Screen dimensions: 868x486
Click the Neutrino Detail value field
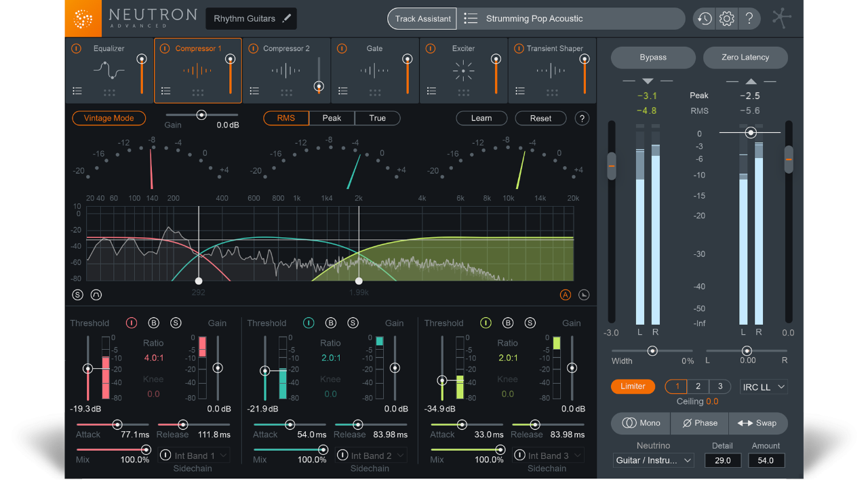pyautogui.click(x=723, y=460)
